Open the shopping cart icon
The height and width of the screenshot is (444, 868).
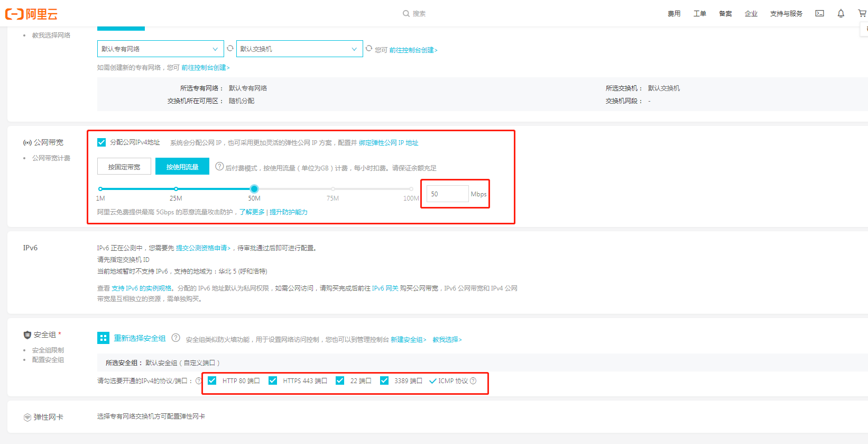click(862, 14)
